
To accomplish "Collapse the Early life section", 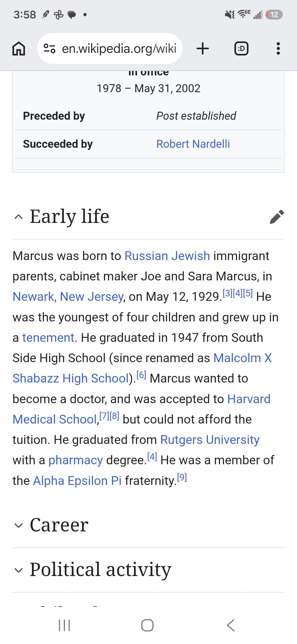I will point(18,217).
